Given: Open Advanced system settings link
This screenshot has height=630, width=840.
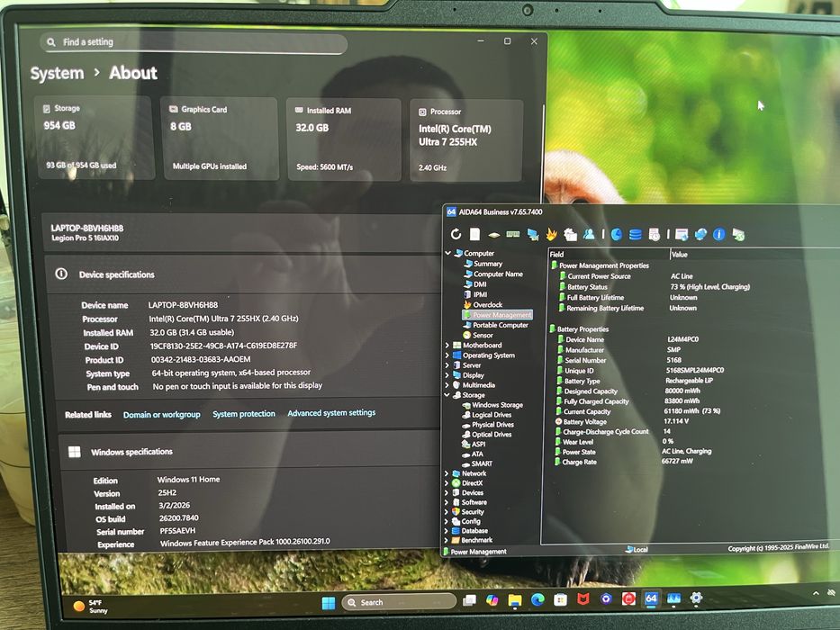Looking at the screenshot, I should point(331,412).
